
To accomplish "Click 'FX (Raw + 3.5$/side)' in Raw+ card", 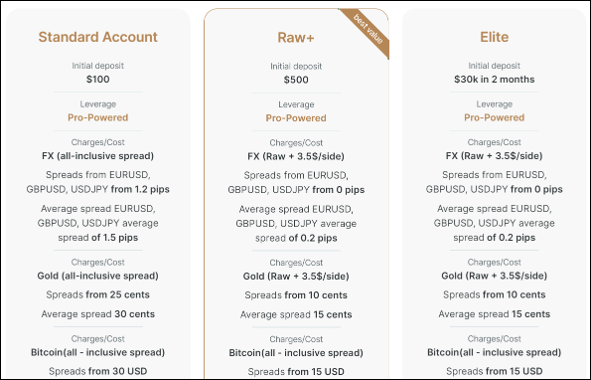I will click(296, 156).
